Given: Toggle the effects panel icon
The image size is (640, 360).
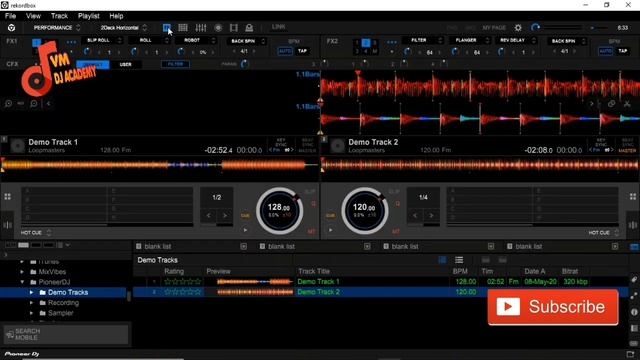Looking at the screenshot, I should [x=167, y=27].
